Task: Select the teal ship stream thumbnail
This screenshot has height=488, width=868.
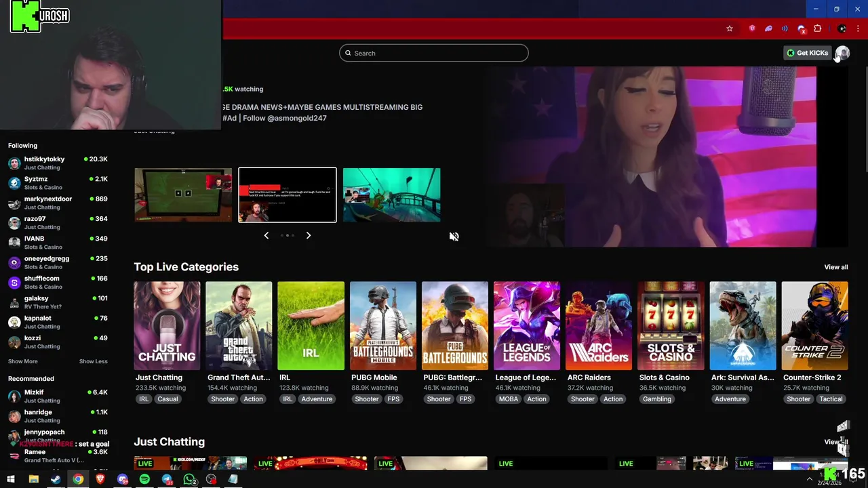Action: click(x=392, y=195)
